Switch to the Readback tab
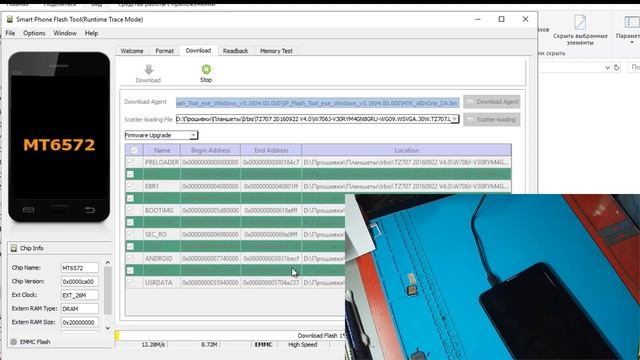 point(236,51)
